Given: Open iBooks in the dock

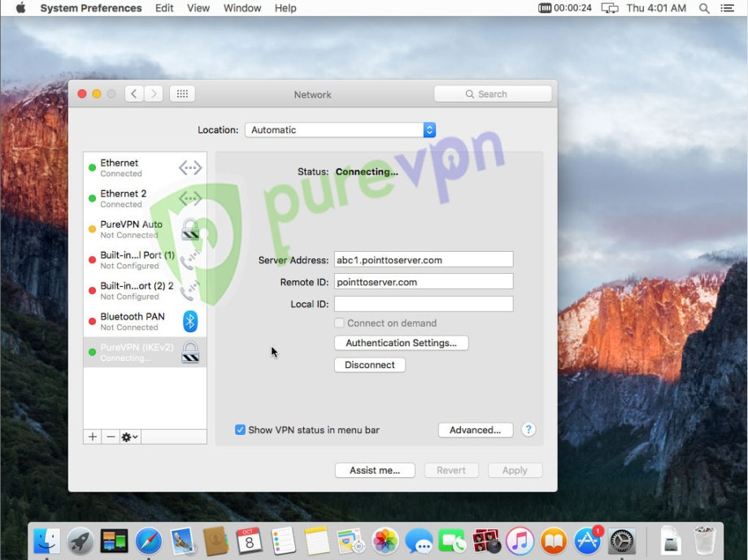Looking at the screenshot, I should click(554, 541).
